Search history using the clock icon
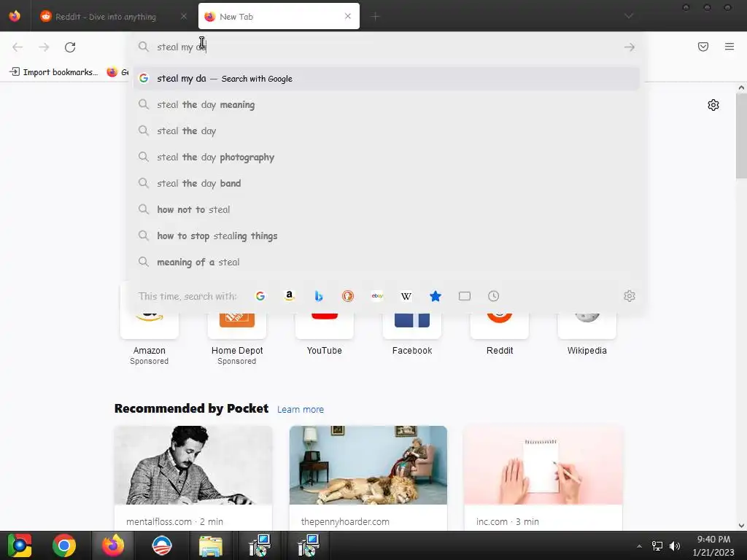Screen dimensions: 747x560 point(494,296)
